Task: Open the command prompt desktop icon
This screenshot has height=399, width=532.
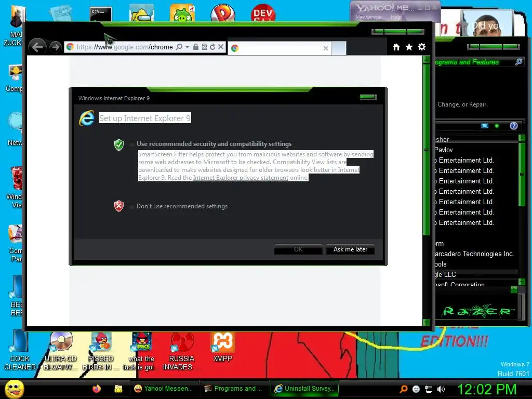Action: click(x=101, y=14)
